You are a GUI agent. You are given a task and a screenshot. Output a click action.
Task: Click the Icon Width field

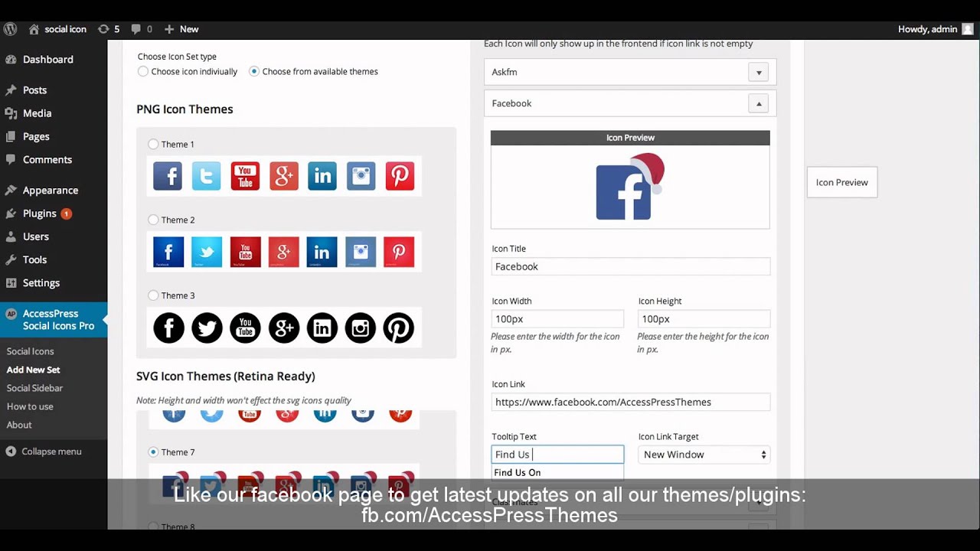[557, 318]
